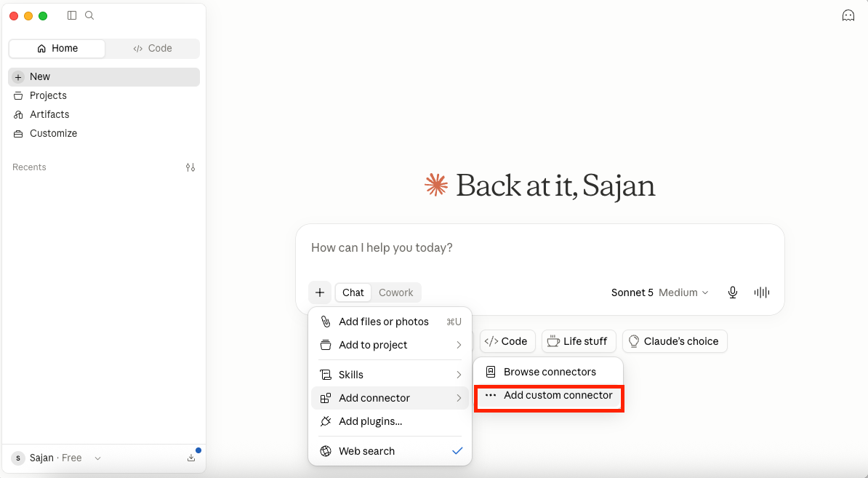Click the Claude's choice suggestion chip
This screenshot has width=868, height=478.
tap(675, 341)
